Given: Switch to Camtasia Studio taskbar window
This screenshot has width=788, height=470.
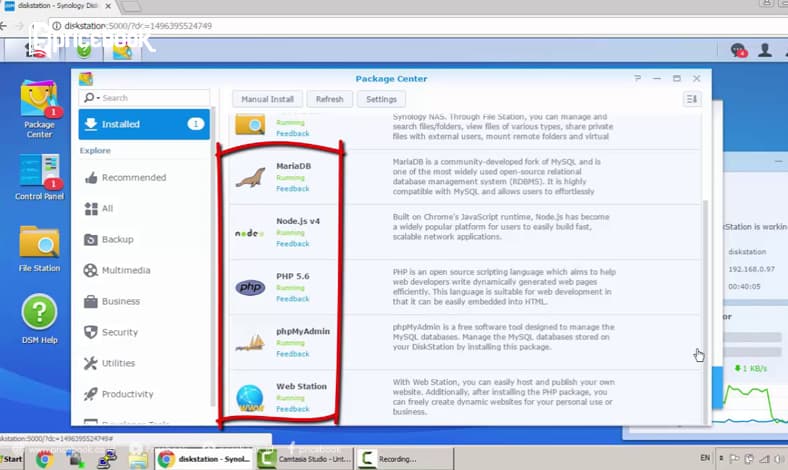Looking at the screenshot, I should (x=304, y=459).
